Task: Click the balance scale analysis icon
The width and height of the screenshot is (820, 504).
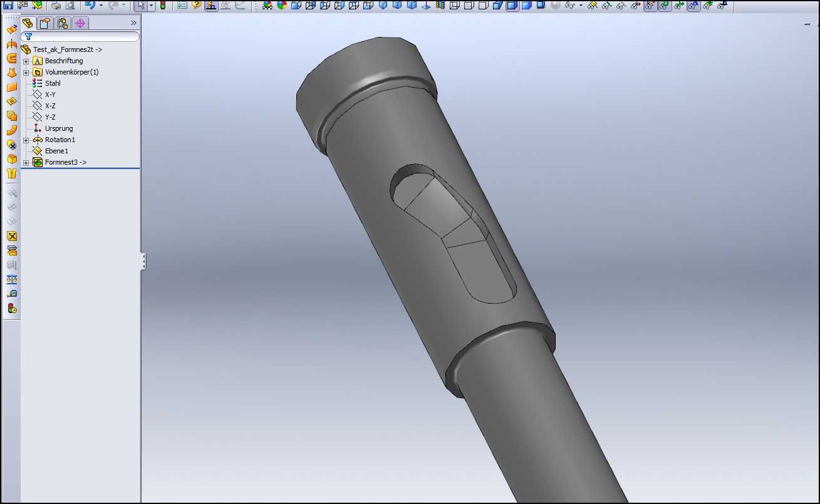Action: [x=11, y=279]
